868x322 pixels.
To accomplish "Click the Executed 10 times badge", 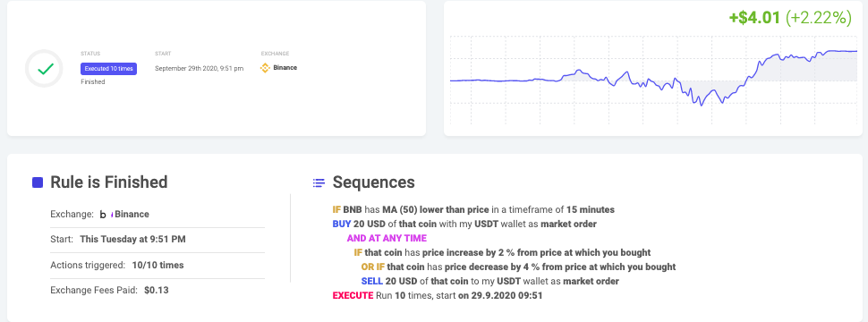I will 108,69.
